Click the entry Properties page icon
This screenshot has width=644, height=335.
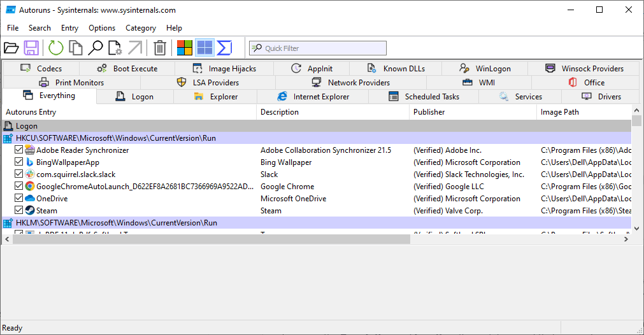pyautogui.click(x=115, y=48)
